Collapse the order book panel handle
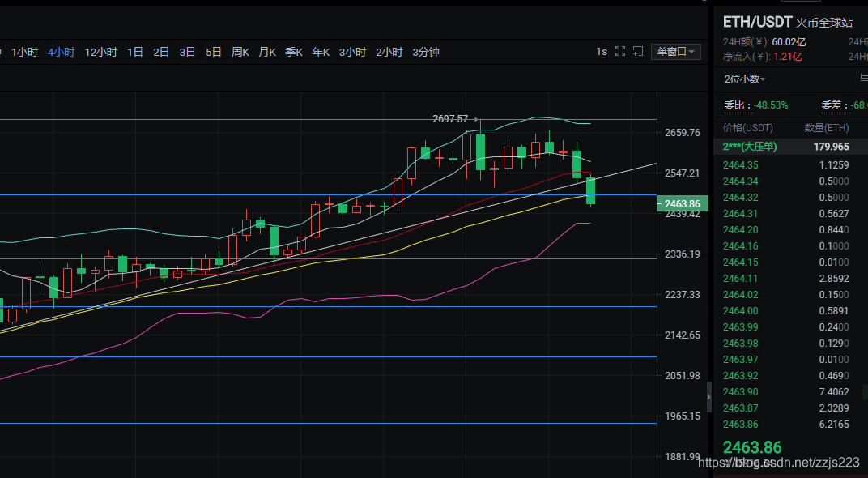 [x=709, y=397]
